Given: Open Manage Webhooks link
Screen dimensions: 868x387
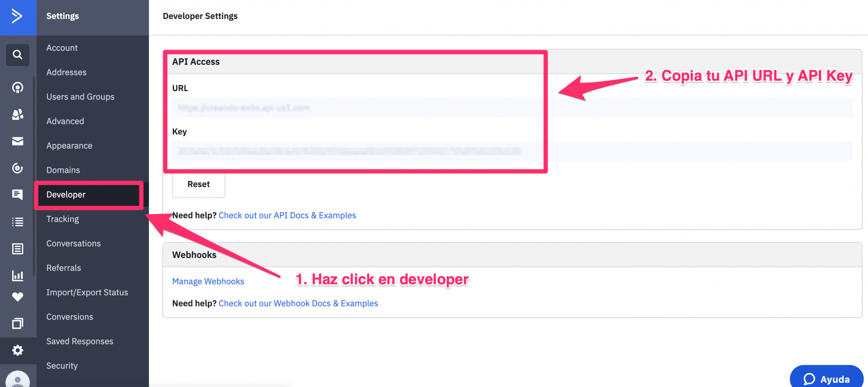Looking at the screenshot, I should 208,281.
